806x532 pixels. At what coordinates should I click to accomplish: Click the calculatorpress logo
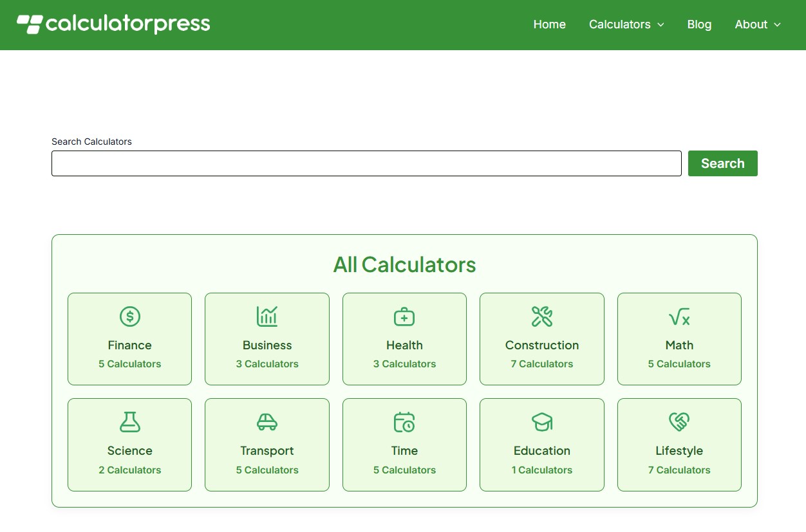coord(114,24)
